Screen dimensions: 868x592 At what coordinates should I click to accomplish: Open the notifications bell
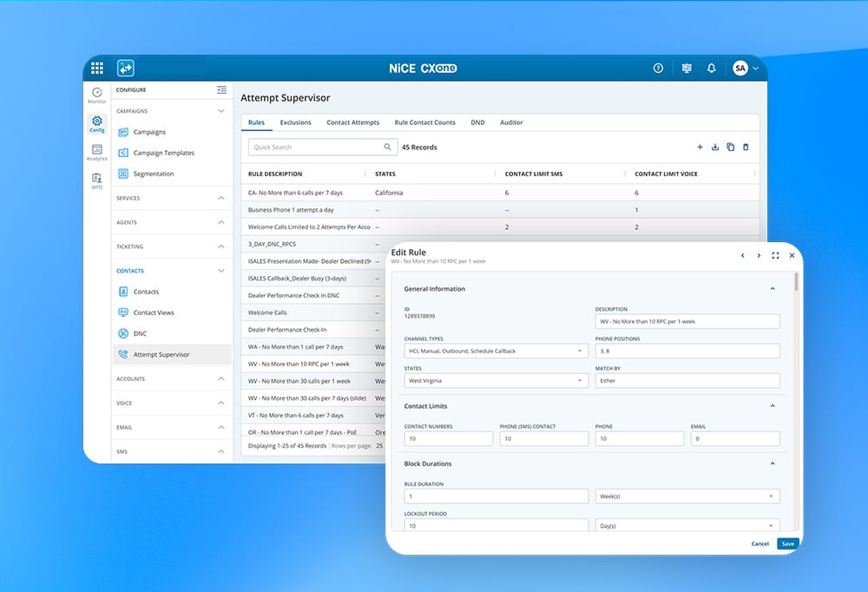point(712,68)
